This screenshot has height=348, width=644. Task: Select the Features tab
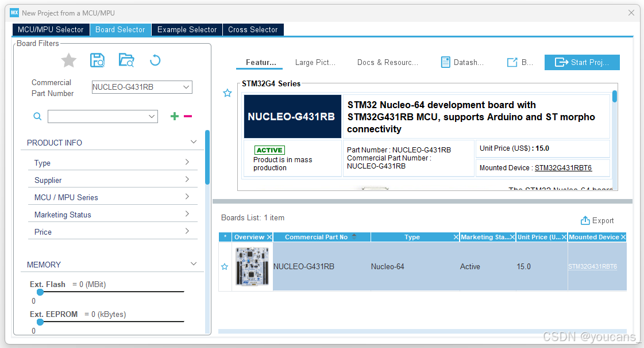(x=261, y=63)
